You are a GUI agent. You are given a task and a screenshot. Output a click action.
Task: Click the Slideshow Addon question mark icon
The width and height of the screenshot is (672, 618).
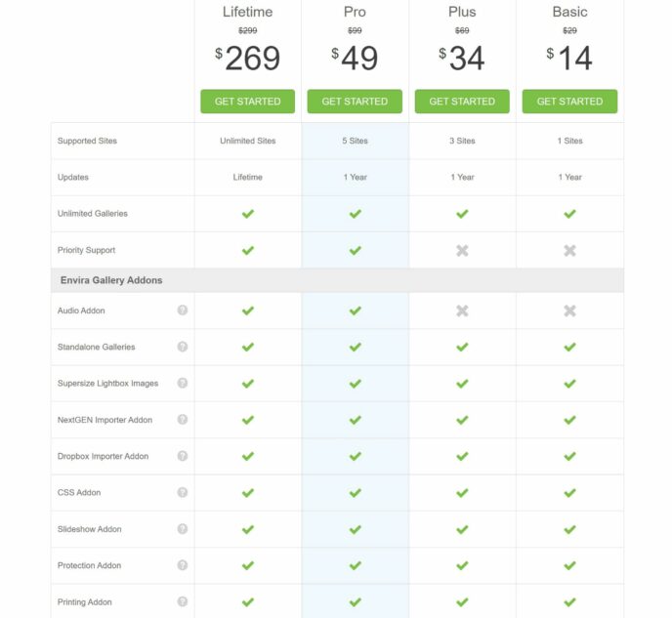coord(182,528)
